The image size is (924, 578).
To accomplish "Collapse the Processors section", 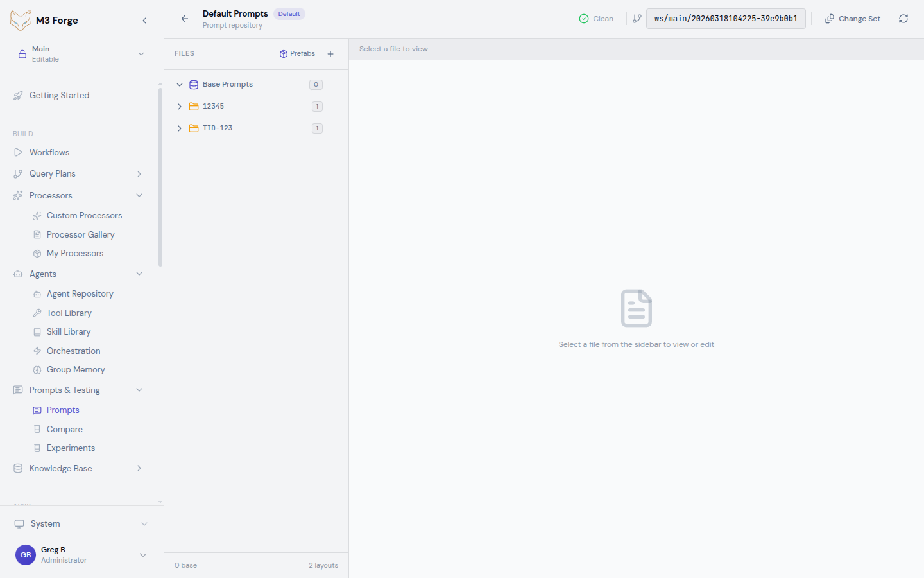I will tap(139, 195).
